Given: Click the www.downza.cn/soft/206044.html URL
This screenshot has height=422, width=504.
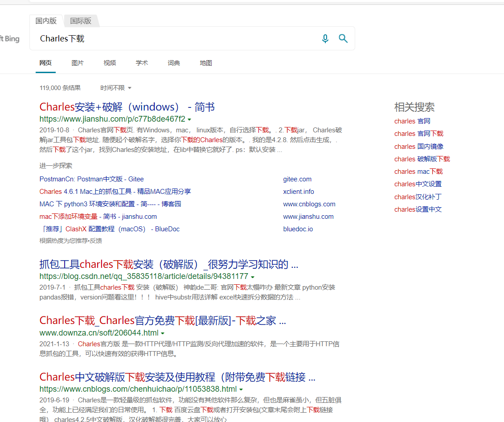Looking at the screenshot, I should pyautogui.click(x=99, y=333).
